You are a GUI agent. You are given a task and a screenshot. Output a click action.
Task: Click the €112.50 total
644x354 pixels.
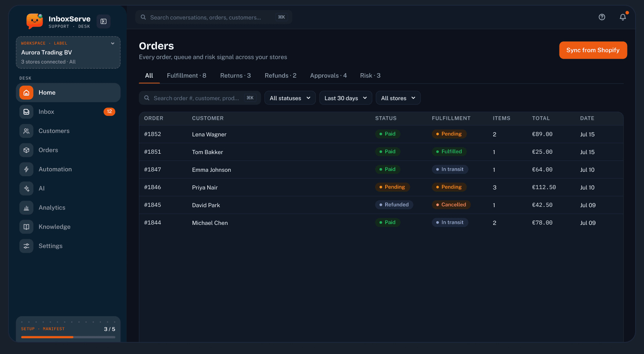tap(544, 187)
